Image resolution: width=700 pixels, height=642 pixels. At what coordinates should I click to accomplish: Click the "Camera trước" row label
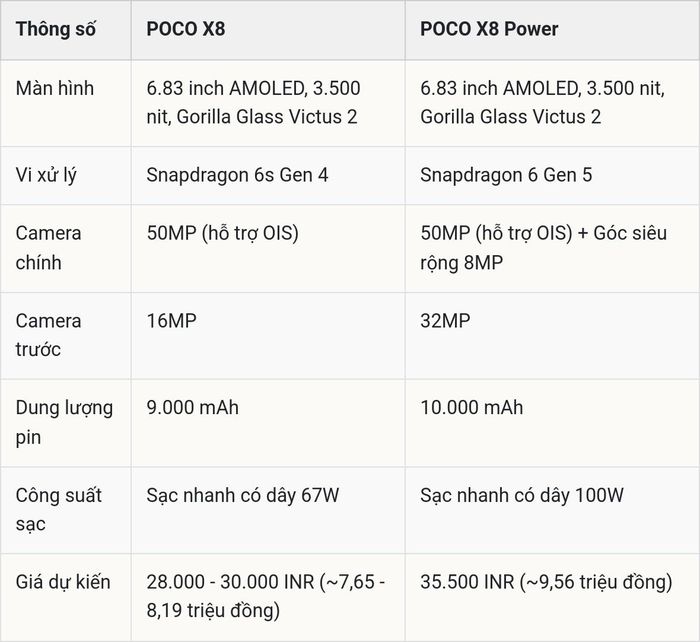[48, 335]
